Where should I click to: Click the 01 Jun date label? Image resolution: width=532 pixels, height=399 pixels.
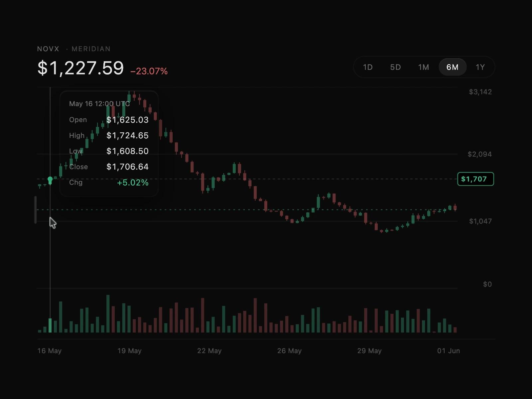click(x=449, y=351)
